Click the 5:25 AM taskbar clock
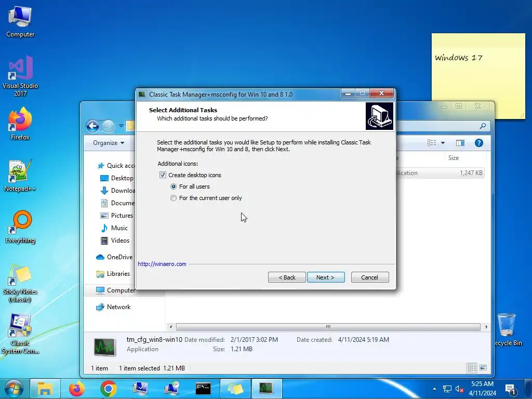 482,384
